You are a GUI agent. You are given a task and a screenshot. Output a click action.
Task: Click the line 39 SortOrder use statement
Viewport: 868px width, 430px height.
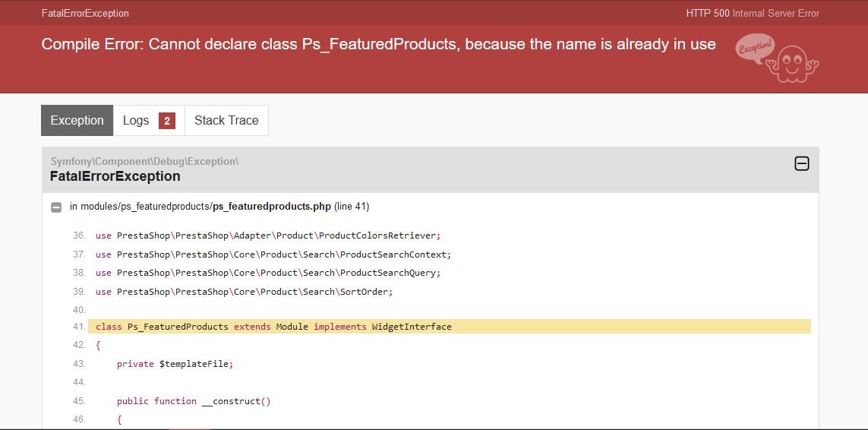[x=244, y=292]
